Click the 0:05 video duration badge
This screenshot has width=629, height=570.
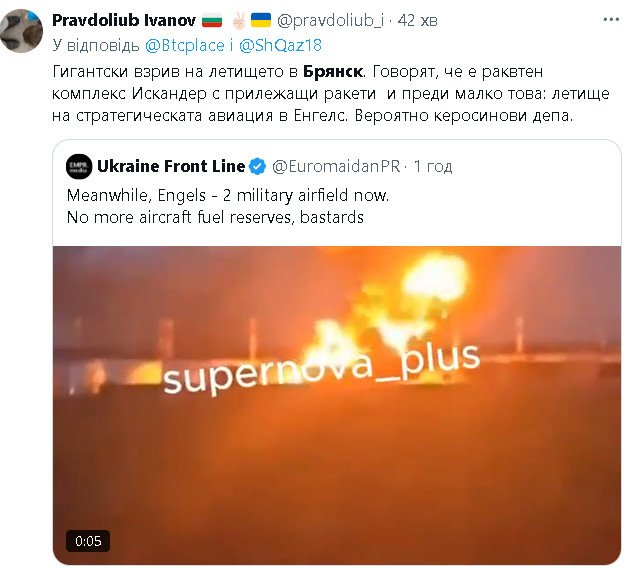click(88, 541)
